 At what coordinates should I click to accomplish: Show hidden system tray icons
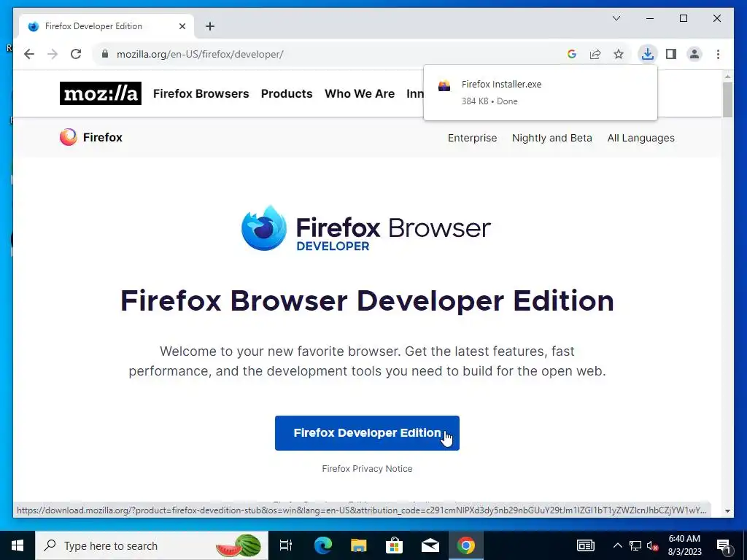(617, 545)
